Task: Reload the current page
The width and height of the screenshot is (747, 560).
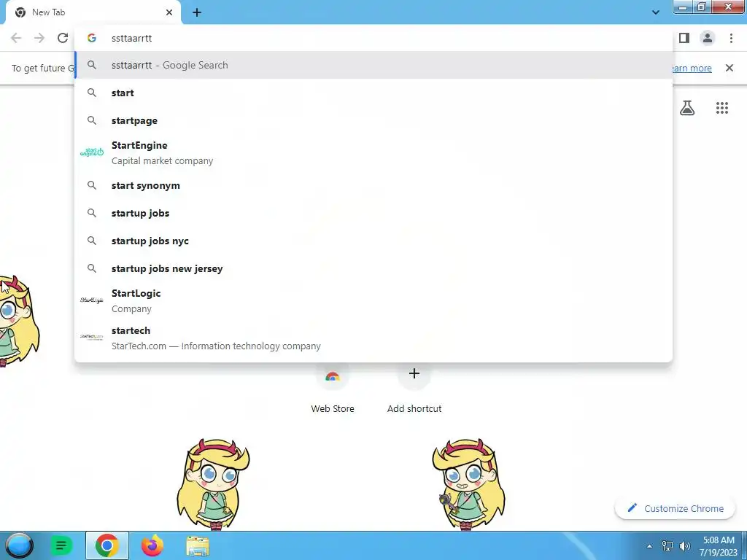Action: 63,38
